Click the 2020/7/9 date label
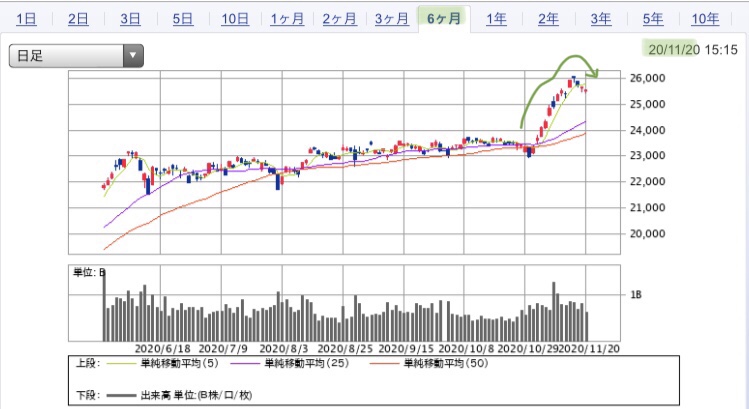The width and height of the screenshot is (749, 409). [x=223, y=349]
